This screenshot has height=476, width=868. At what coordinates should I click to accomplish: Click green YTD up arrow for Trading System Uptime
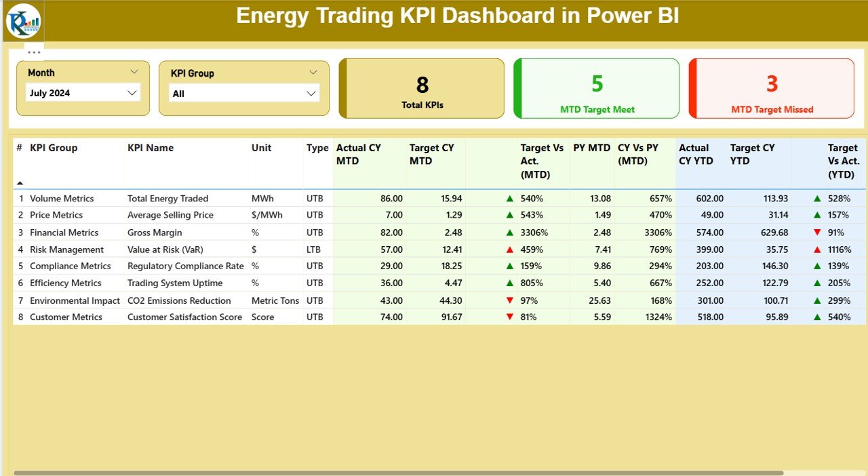click(x=817, y=283)
